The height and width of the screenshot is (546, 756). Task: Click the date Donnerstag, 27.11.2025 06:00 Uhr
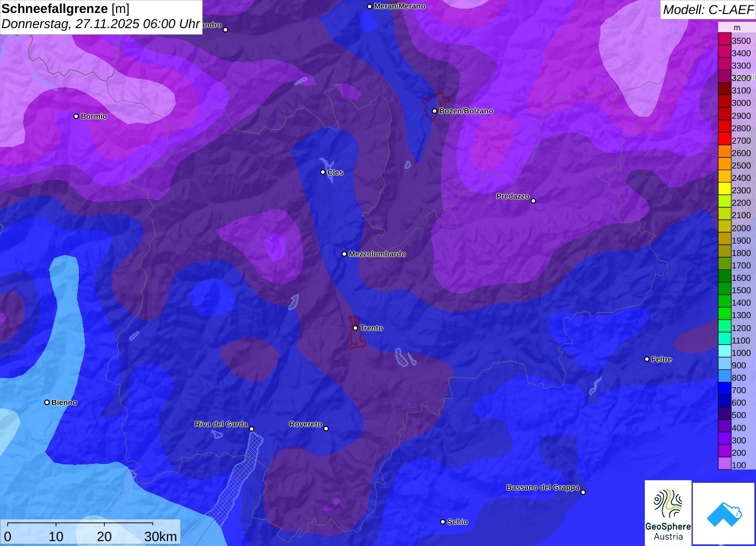point(101,24)
